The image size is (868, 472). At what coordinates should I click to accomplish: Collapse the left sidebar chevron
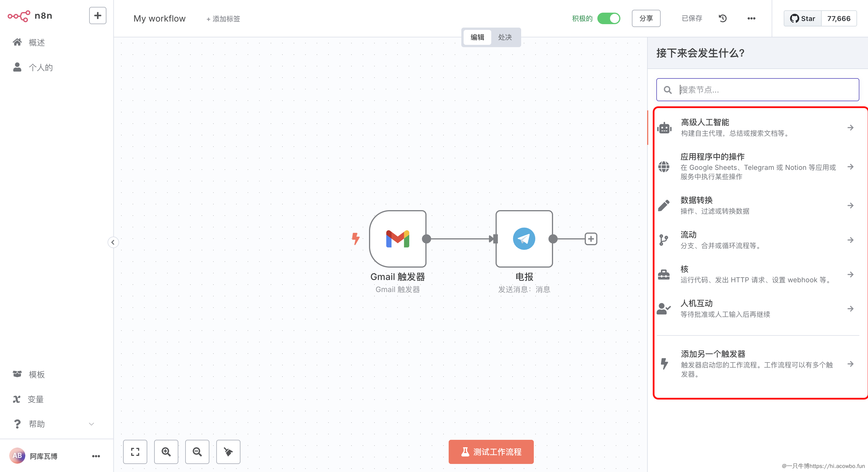click(113, 242)
